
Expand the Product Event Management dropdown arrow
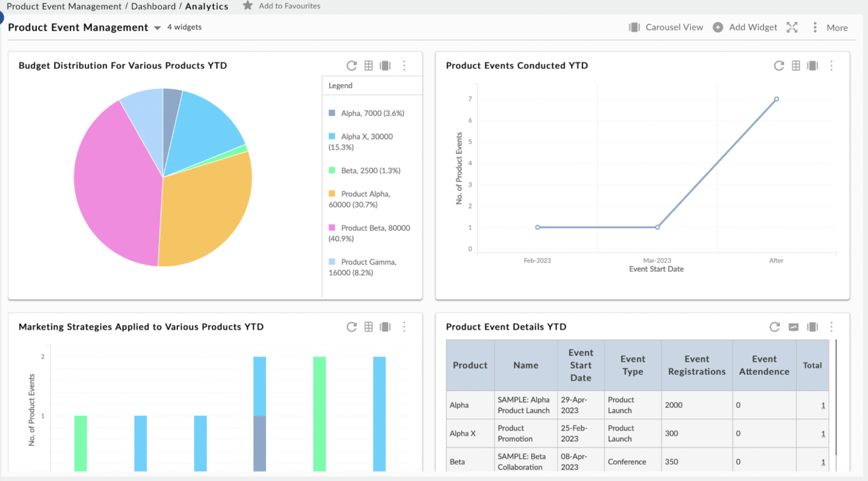pos(157,28)
